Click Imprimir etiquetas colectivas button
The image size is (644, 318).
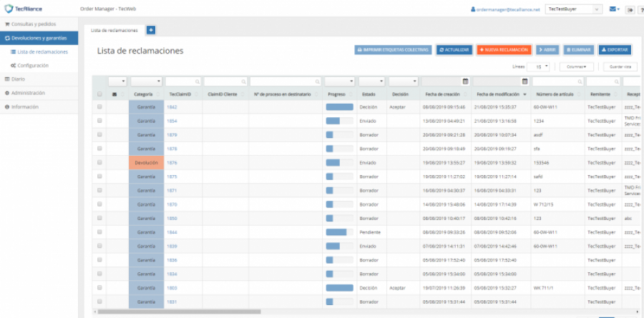[x=393, y=49]
